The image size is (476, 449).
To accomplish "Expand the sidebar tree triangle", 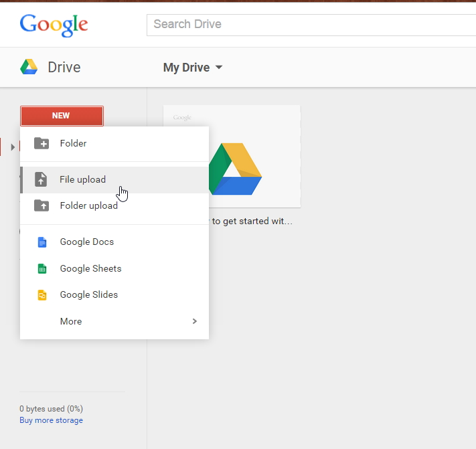I will pos(13,147).
